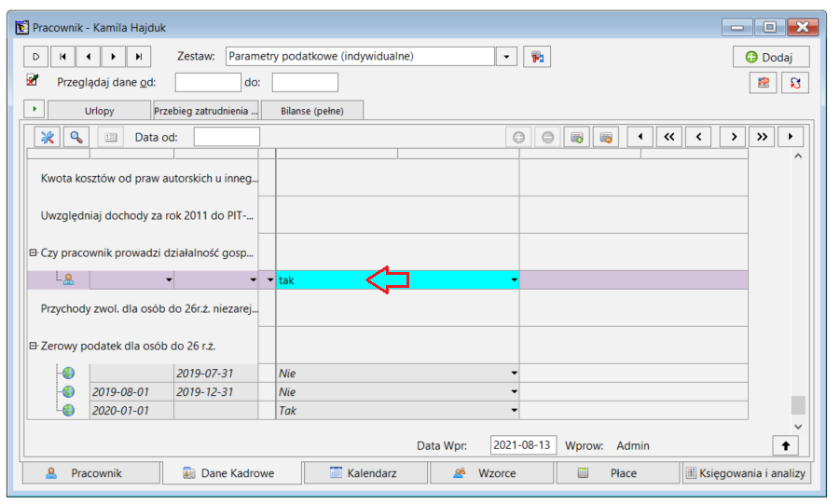Screen dimensions: 840x504
Task: Click the filled left triangle grid navigation
Action: (x=640, y=137)
